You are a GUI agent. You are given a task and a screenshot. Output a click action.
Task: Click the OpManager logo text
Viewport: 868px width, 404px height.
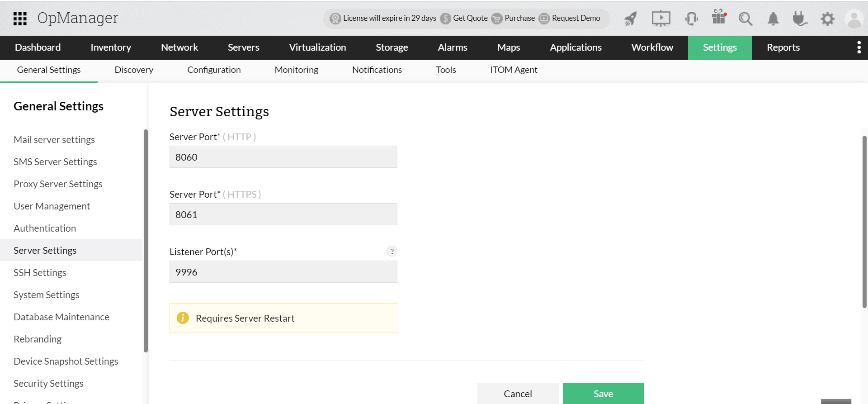[78, 18]
